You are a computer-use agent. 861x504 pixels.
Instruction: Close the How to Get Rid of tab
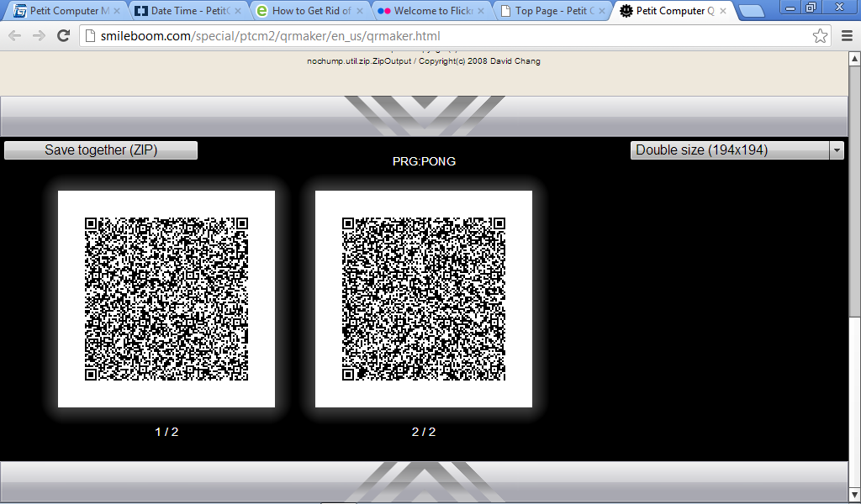tap(360, 11)
